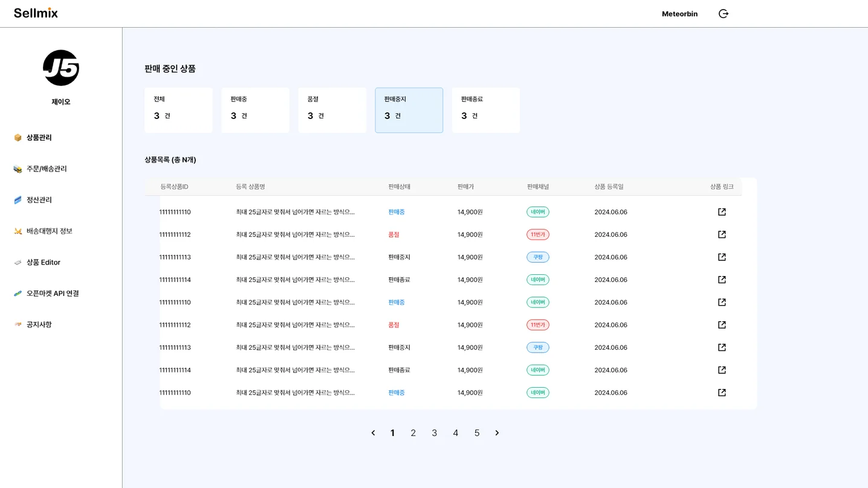868x488 pixels.
Task: Click the box icon beside 상품관리
Action: pyautogui.click(x=18, y=138)
